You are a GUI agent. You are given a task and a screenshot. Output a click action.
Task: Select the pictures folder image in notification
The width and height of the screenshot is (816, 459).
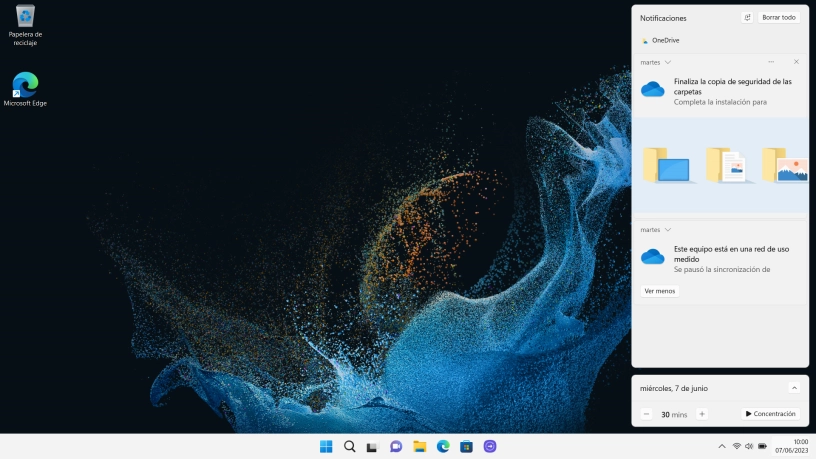click(x=785, y=164)
